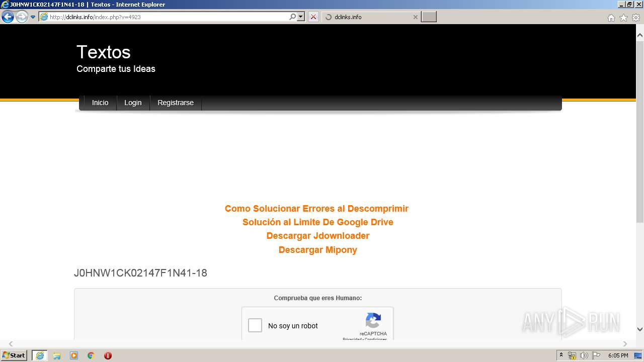644x362 pixels.
Task: Click the Comprueba que eres Humano label
Action: point(318,298)
